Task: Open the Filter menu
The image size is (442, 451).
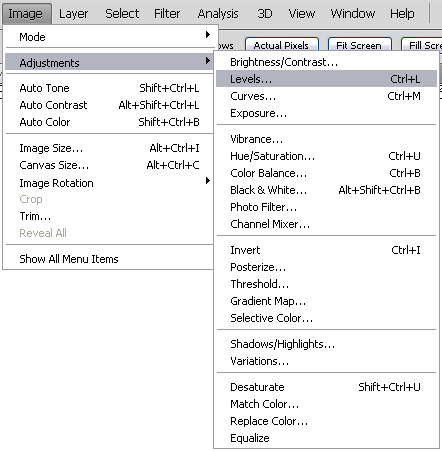Action: pyautogui.click(x=167, y=14)
